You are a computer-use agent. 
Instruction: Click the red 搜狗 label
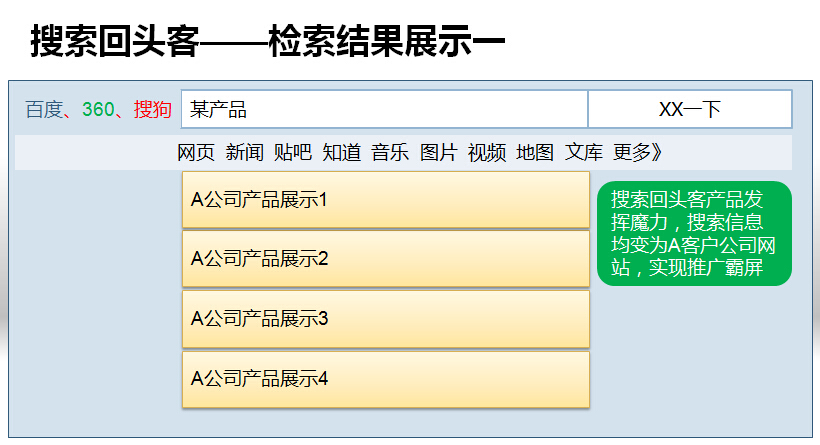[152, 110]
